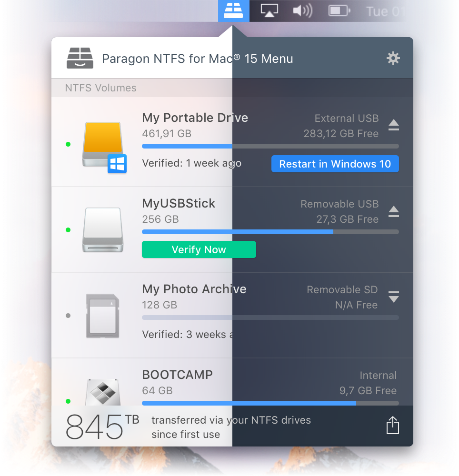Image resolution: width=459 pixels, height=476 pixels.
Task: Click the 461,91 GB size label
Action: [x=167, y=134]
